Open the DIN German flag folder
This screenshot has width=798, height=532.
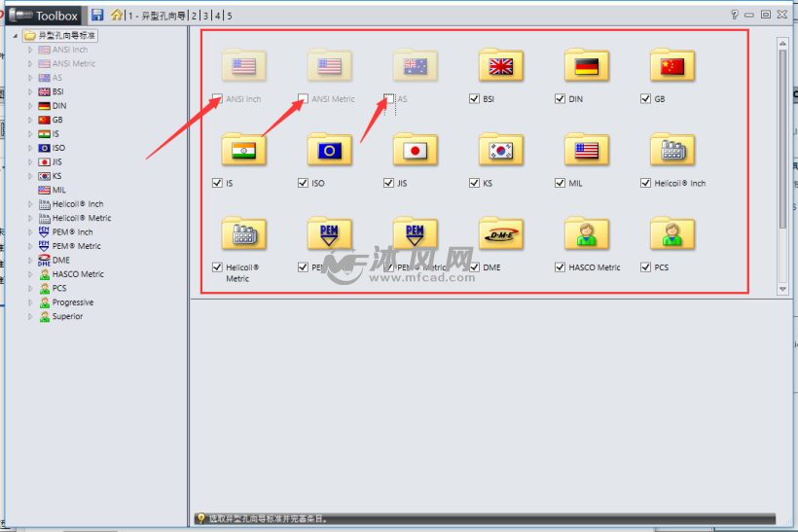point(586,65)
